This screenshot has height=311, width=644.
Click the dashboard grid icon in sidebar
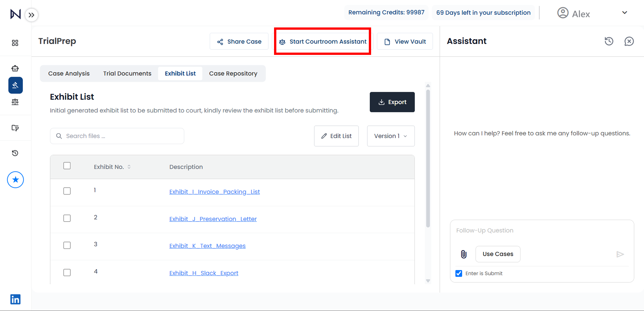[x=15, y=43]
